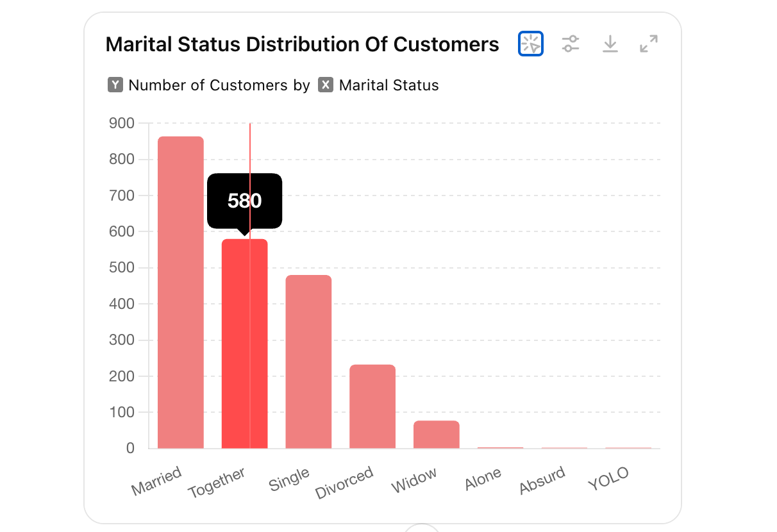Viewport: 777px width, 532px height.
Task: Click the 900 y-axis tick label
Action: (x=122, y=123)
